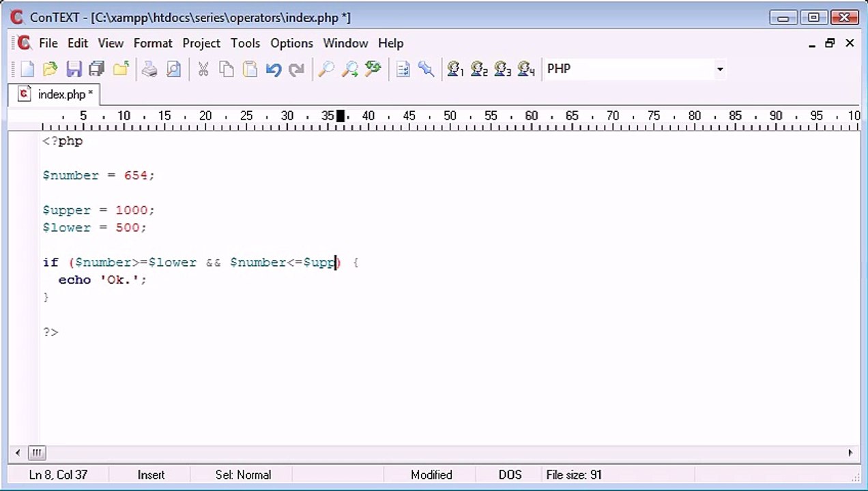Click the open project folder icon

point(121,69)
